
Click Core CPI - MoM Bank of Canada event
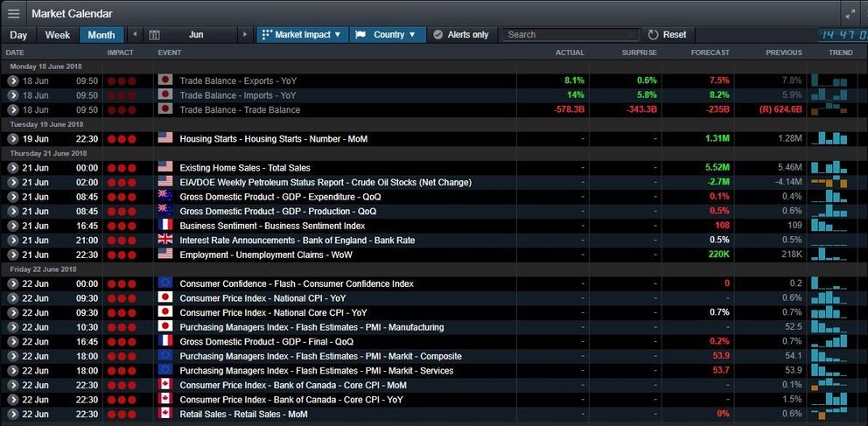pos(293,385)
